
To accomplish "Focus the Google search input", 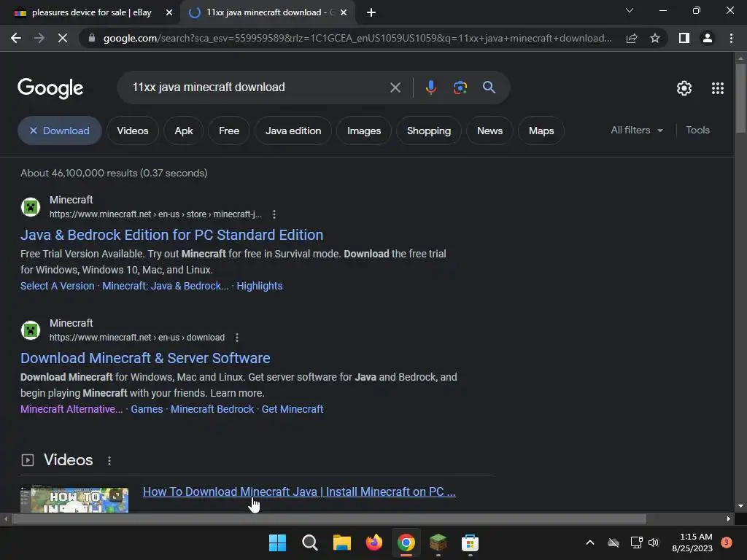I will [258, 87].
